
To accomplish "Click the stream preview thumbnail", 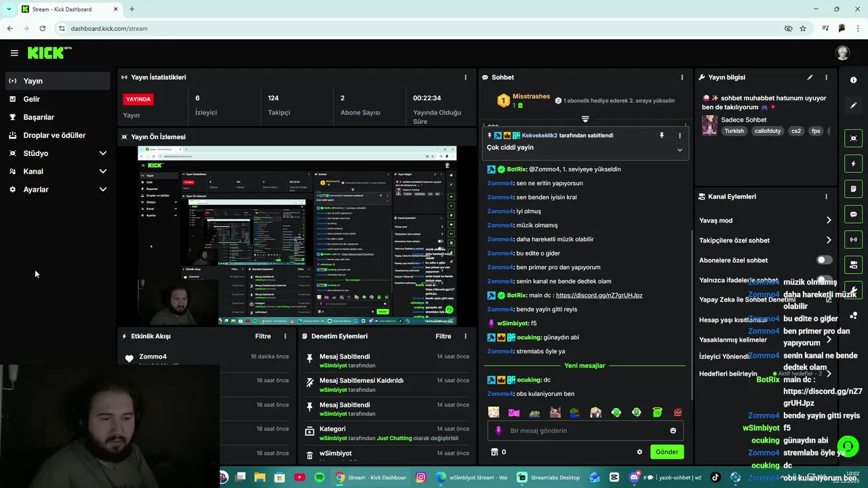I will (297, 236).
